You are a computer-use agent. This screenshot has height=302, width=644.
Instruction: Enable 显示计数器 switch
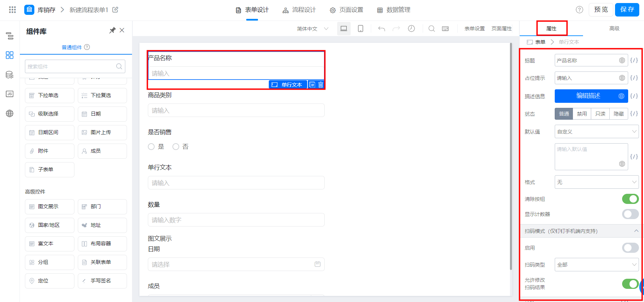click(630, 214)
